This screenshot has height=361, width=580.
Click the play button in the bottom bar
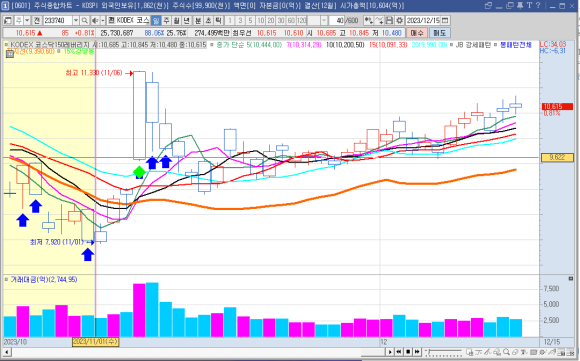390,352
